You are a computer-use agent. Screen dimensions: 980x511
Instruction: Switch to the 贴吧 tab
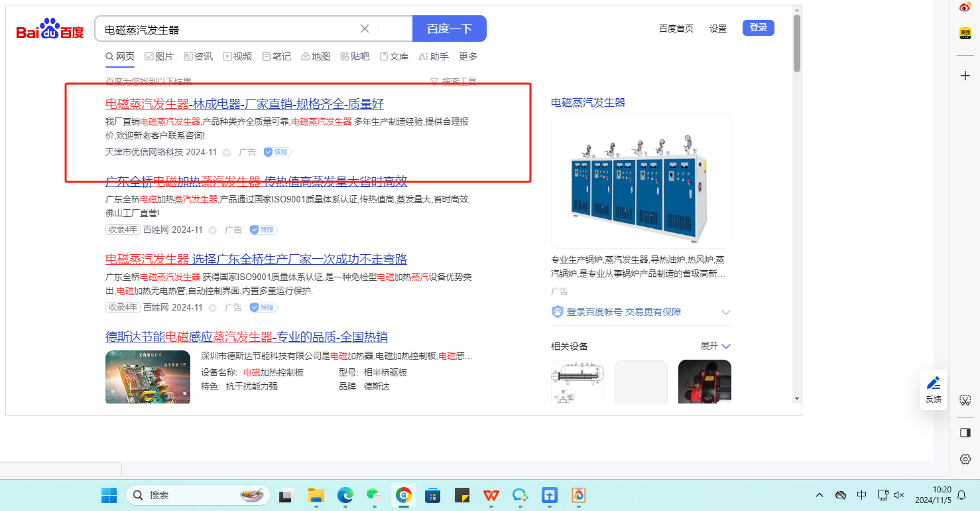coord(355,56)
